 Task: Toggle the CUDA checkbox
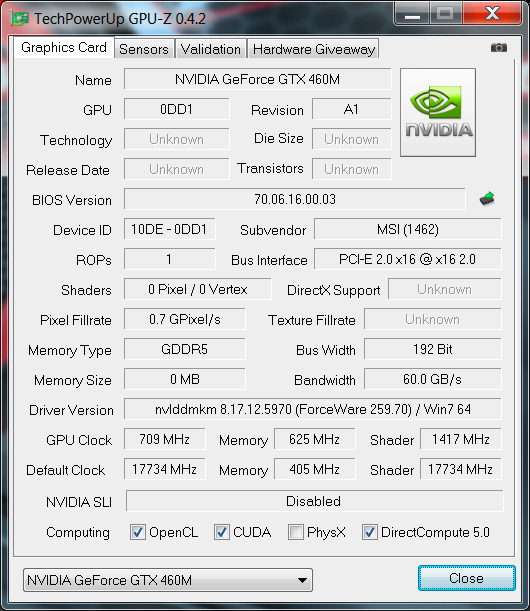(222, 532)
